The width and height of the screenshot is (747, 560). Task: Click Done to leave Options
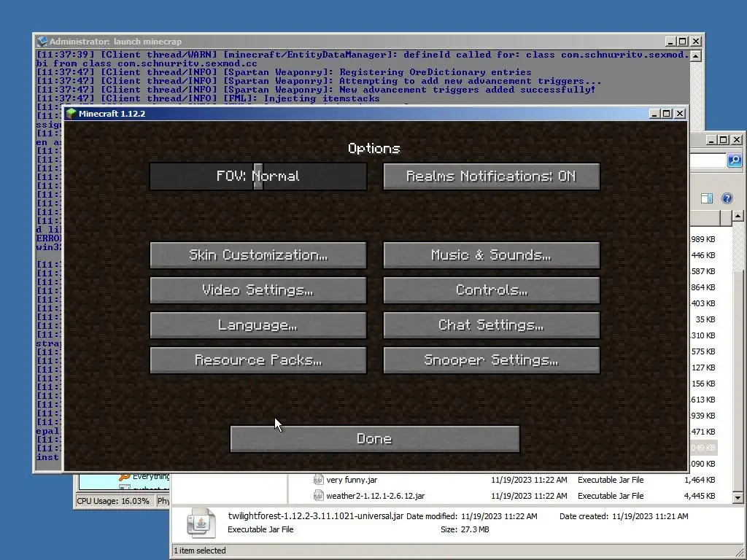pos(375,438)
